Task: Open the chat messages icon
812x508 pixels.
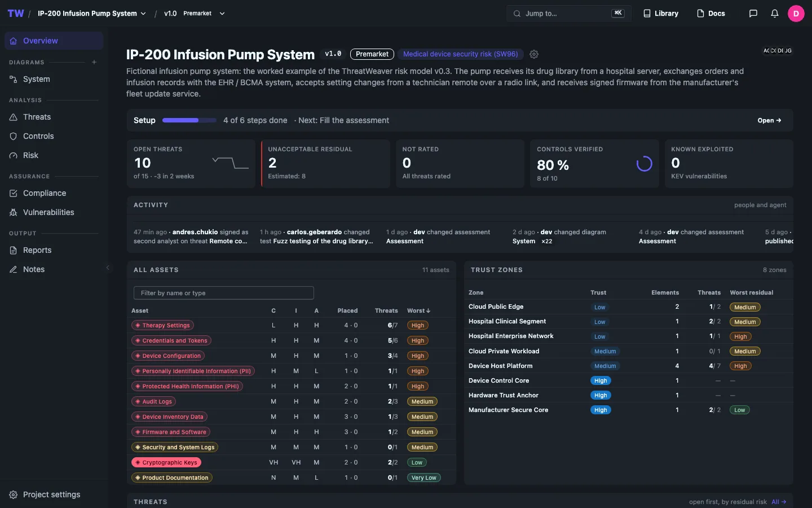Action: click(753, 14)
